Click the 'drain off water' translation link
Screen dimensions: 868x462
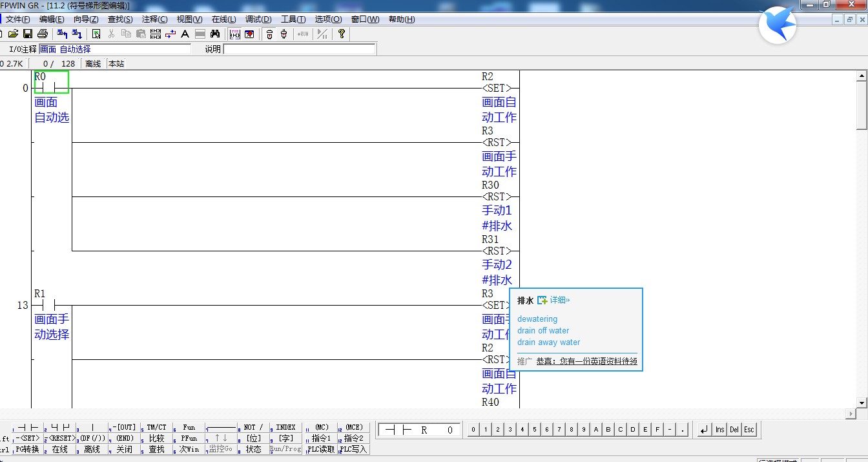542,331
